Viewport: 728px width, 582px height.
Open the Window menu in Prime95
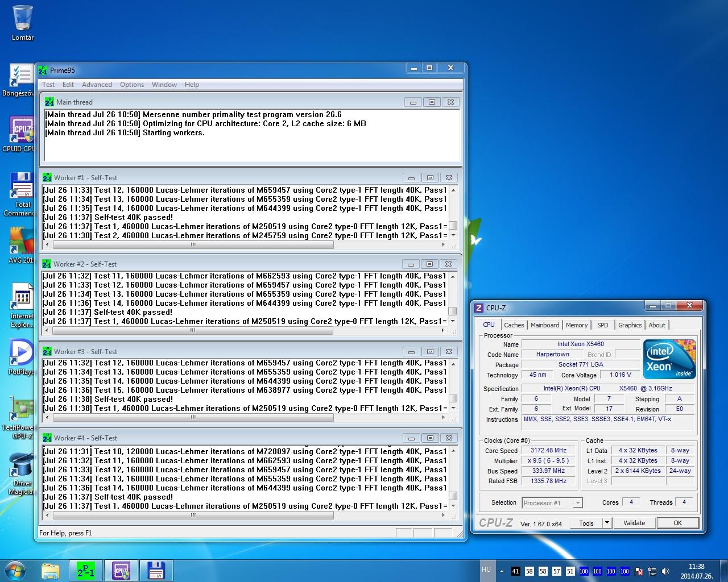tap(164, 85)
